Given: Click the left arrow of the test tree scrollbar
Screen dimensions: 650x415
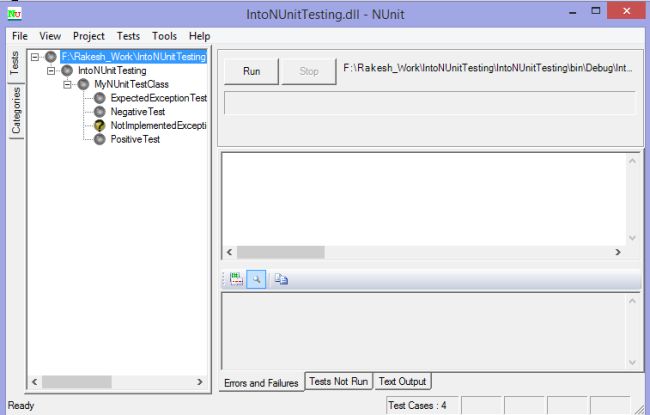Looking at the screenshot, I should point(35,382).
